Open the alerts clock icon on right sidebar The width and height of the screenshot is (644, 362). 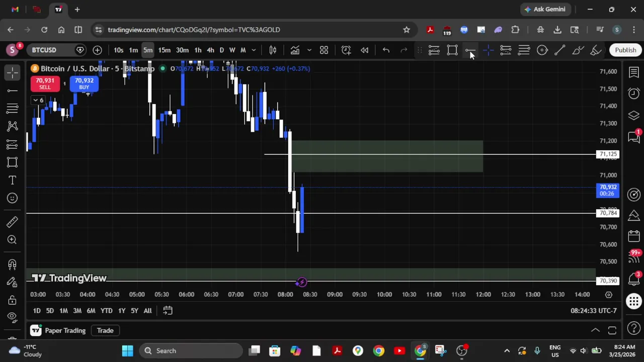point(634,94)
